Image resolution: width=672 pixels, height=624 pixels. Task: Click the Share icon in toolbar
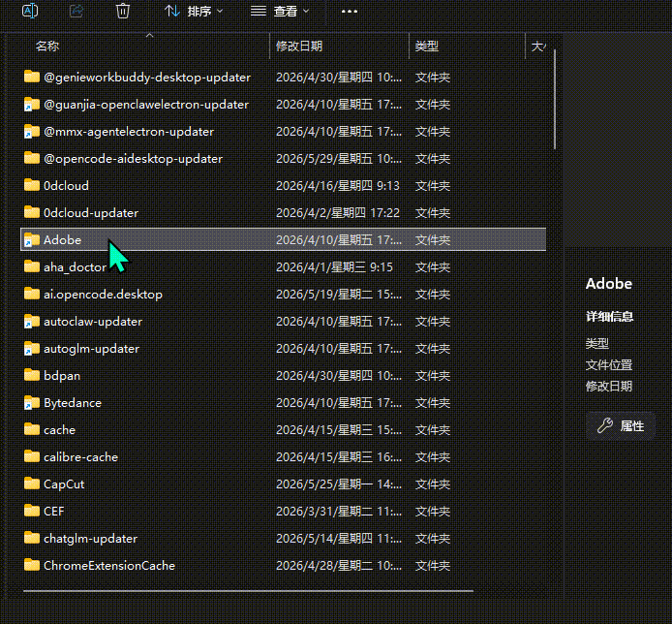click(x=76, y=11)
